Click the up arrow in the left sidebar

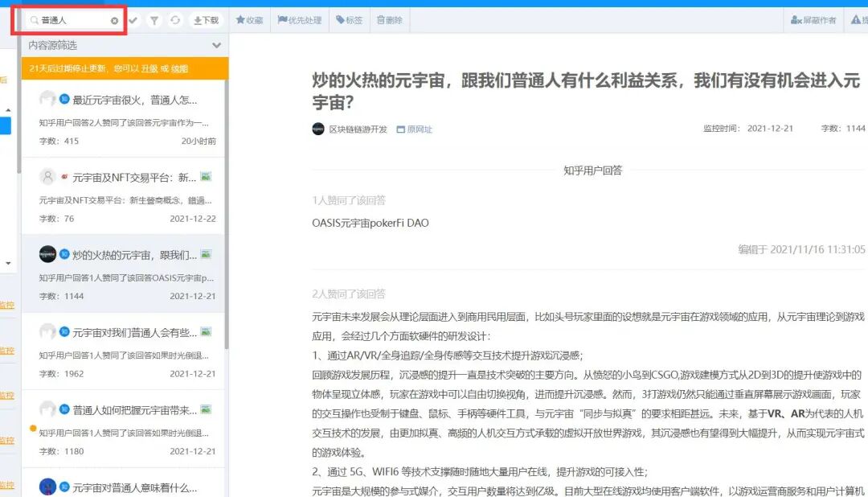(8, 110)
